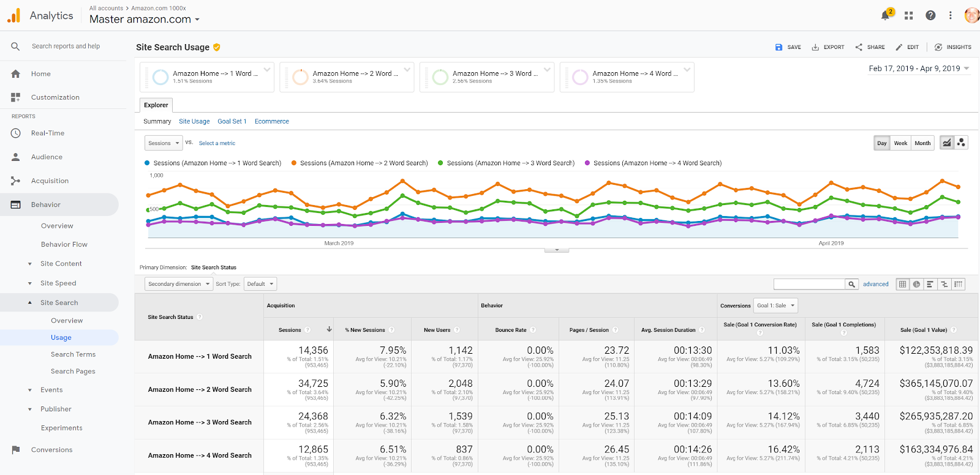Click the EDIT button
The height and width of the screenshot is (475, 980).
907,47
